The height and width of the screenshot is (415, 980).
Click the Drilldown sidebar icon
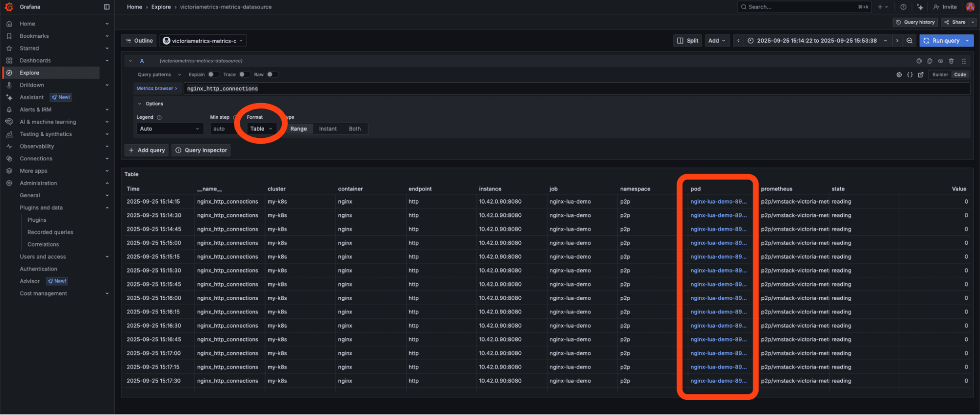pos(9,85)
